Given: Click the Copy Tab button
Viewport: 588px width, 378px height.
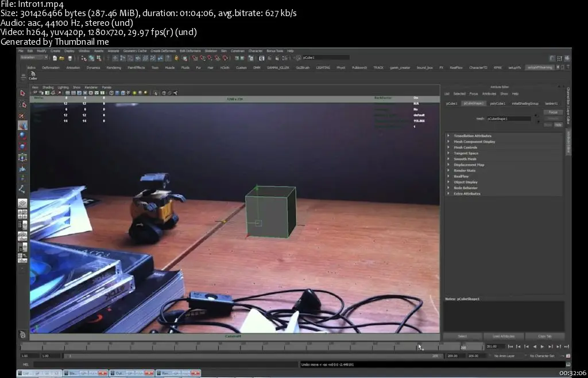Looking at the screenshot, I should click(544, 337).
